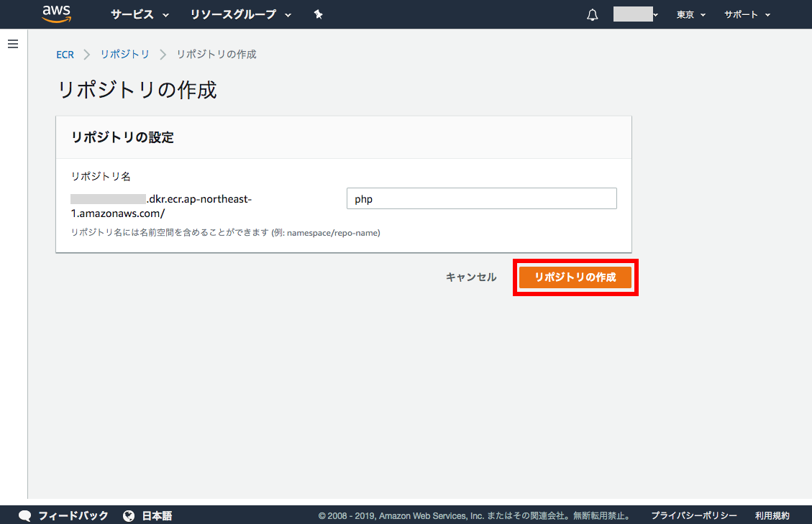
Task: Click the キャンセル button
Action: pos(471,277)
